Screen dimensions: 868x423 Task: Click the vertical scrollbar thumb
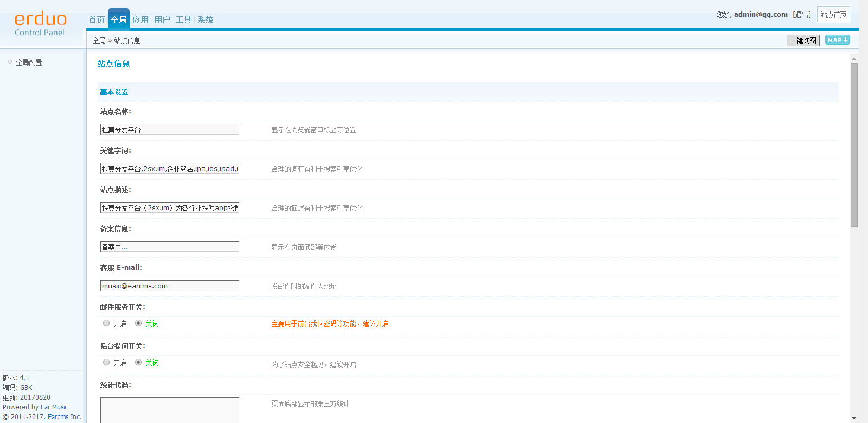tap(854, 145)
